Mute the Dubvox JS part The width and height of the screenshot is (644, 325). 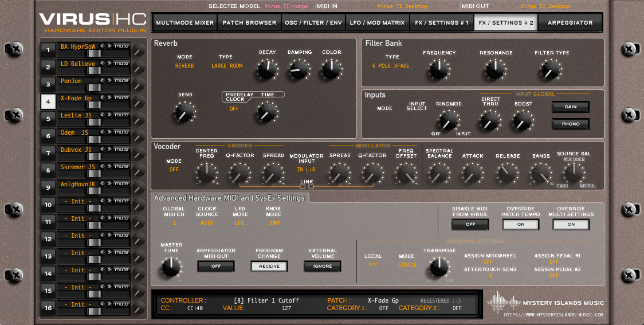click(121, 149)
